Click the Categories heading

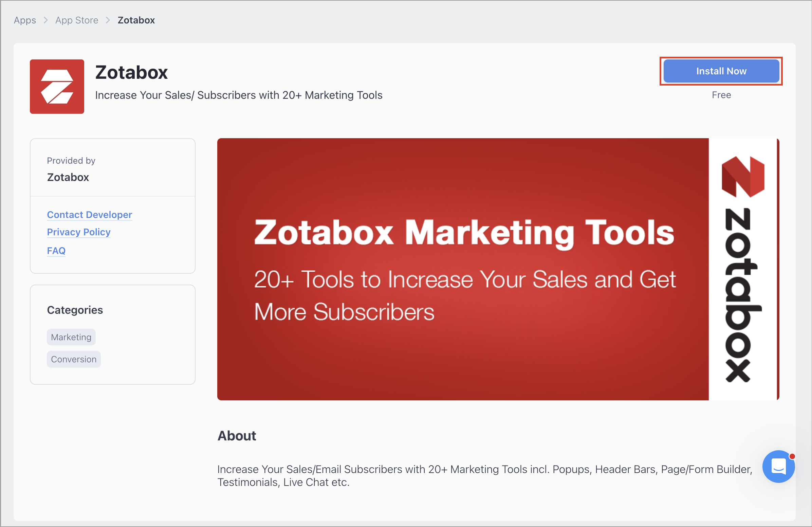[75, 310]
